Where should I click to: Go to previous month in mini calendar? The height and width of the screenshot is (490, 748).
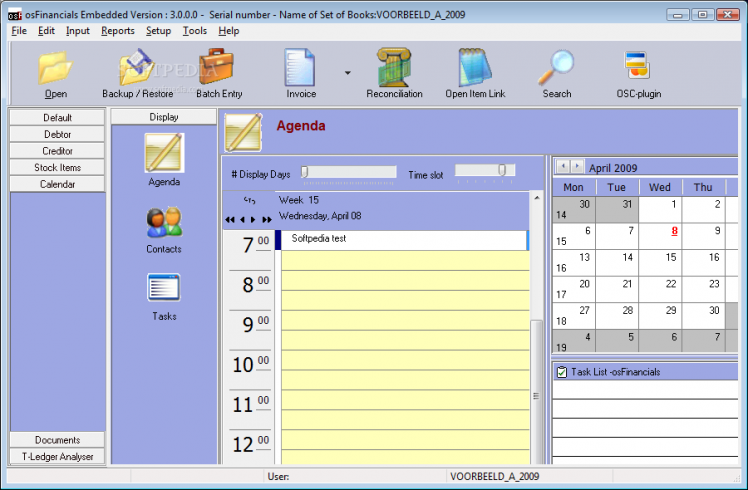pos(563,167)
